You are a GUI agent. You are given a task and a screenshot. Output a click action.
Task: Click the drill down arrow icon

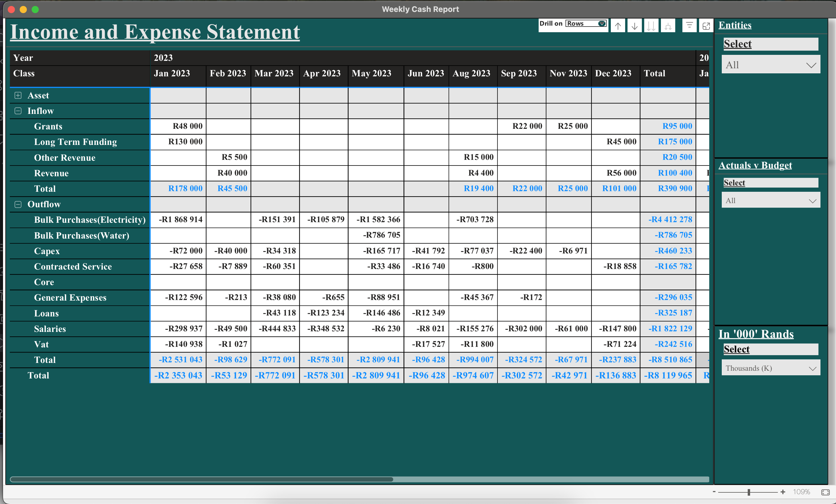[634, 26]
